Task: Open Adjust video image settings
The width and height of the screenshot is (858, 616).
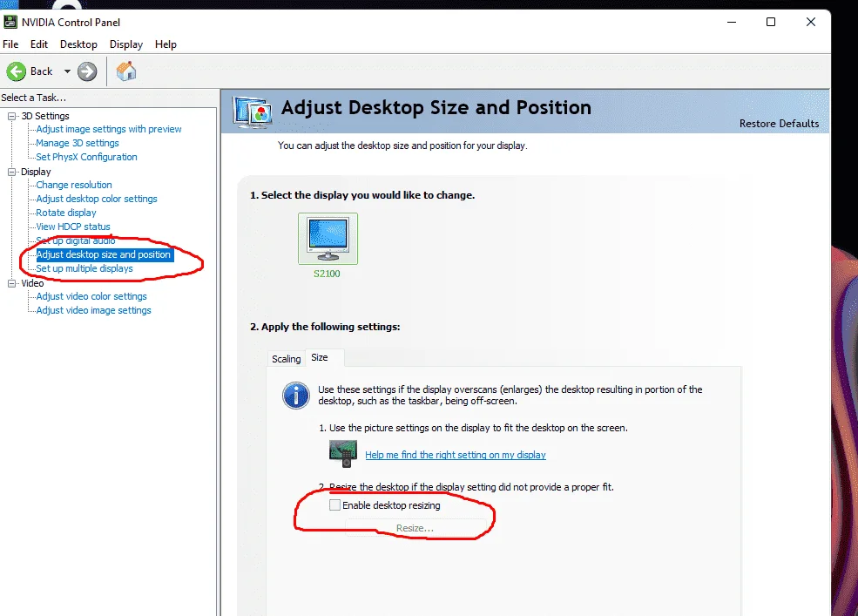Action: point(93,310)
